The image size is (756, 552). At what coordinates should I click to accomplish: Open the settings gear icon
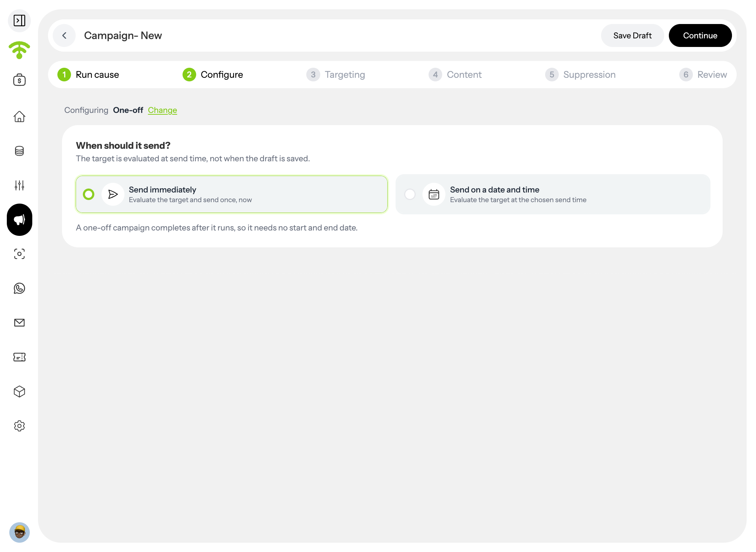(x=19, y=426)
